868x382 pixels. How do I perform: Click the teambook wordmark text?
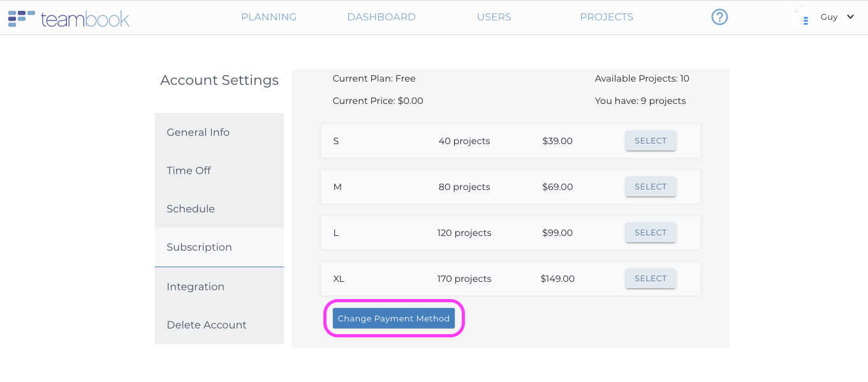(85, 19)
